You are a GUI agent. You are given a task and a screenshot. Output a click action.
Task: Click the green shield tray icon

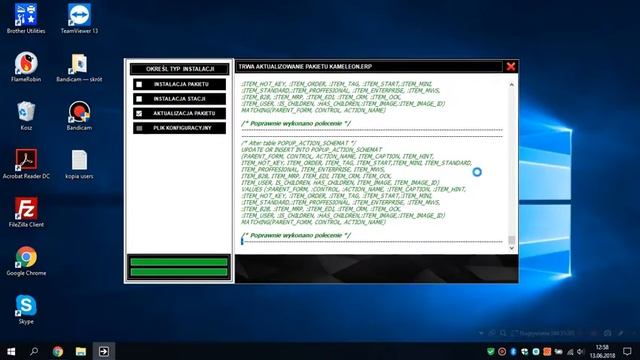click(x=491, y=351)
